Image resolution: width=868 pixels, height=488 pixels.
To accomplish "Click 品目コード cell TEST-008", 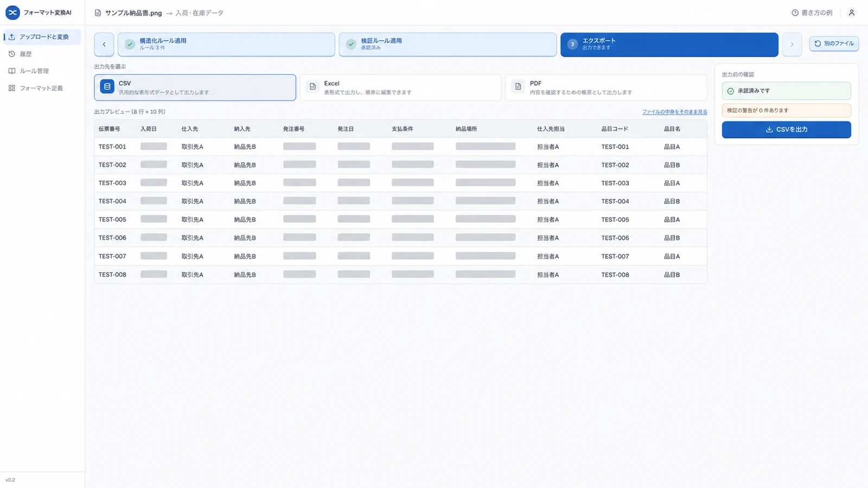I will pos(615,275).
